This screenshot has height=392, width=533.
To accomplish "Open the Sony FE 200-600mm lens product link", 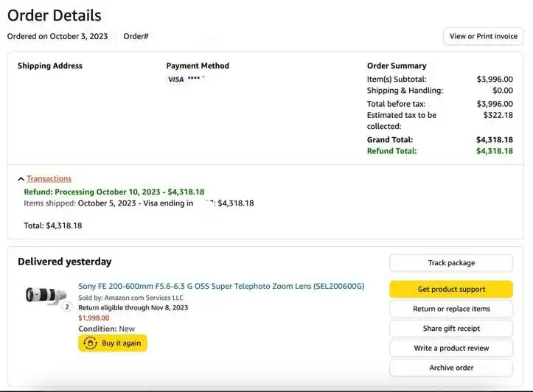I will (x=221, y=286).
